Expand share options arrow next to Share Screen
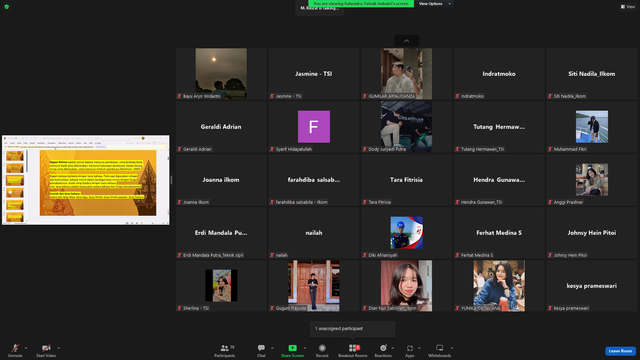This screenshot has height=360, width=640. (305, 348)
